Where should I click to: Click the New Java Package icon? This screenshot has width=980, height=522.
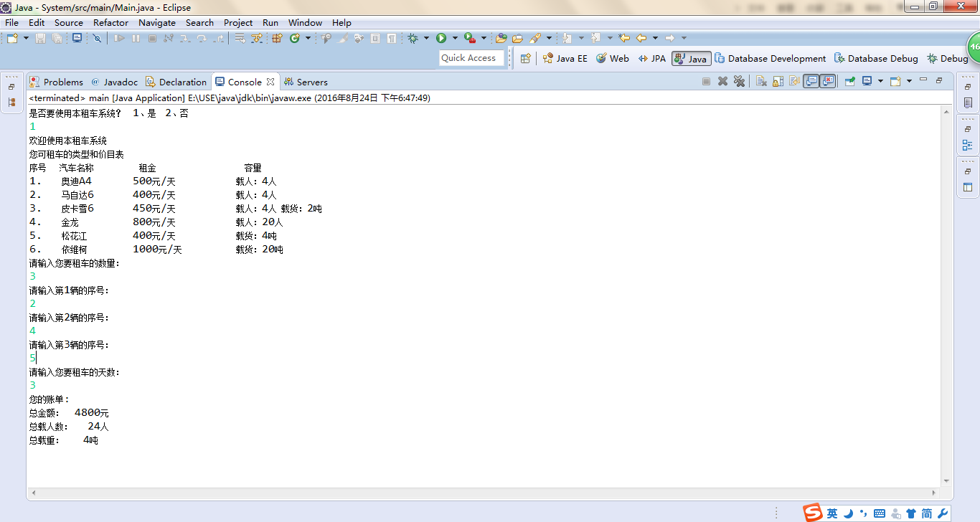tap(277, 38)
